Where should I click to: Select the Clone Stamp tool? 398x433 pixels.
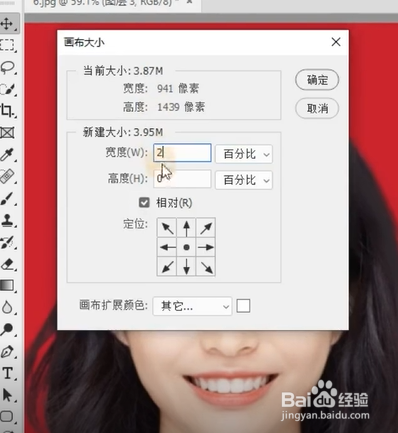coord(7,220)
